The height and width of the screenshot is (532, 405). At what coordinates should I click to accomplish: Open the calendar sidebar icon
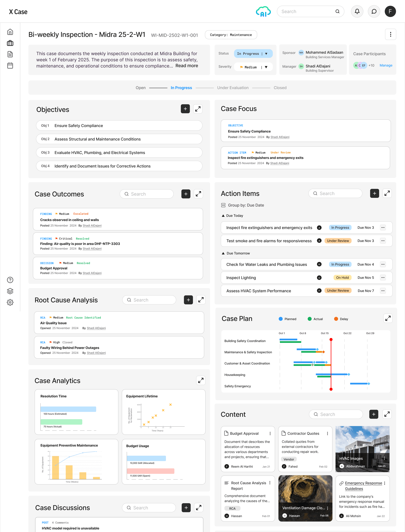[10, 65]
